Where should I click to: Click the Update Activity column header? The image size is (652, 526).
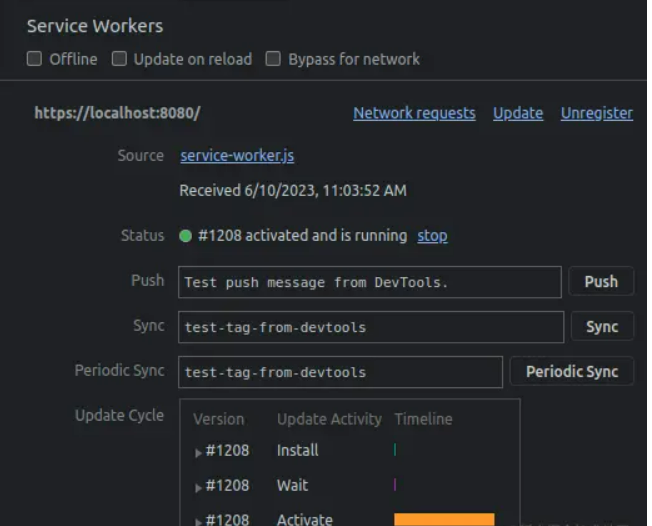(329, 419)
